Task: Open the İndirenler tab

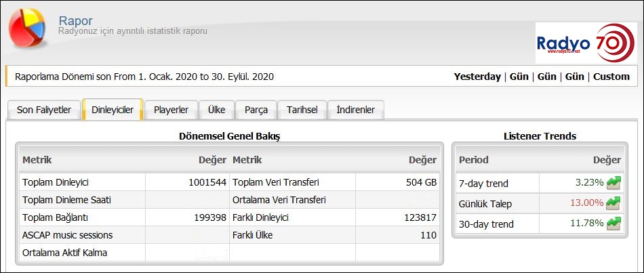Action: tap(357, 110)
